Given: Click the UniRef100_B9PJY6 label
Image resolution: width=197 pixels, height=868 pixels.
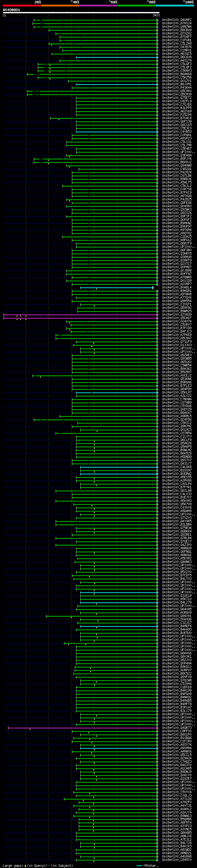Looking at the screenshot, I should (177, 159).
